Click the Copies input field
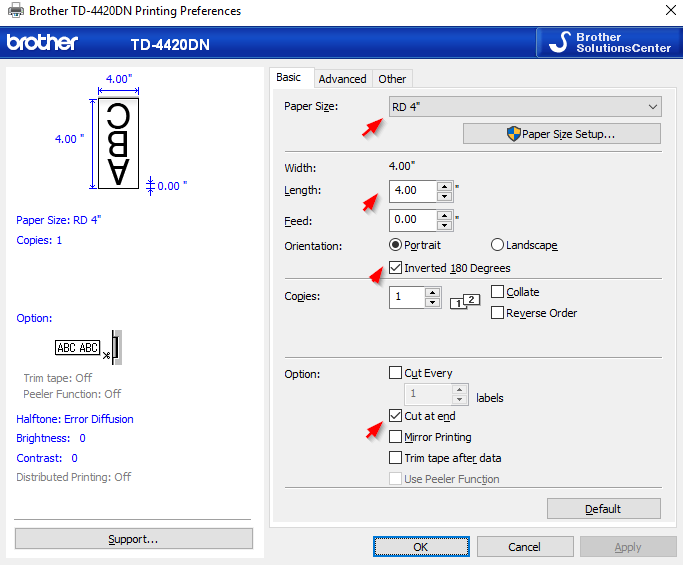 pyautogui.click(x=407, y=297)
